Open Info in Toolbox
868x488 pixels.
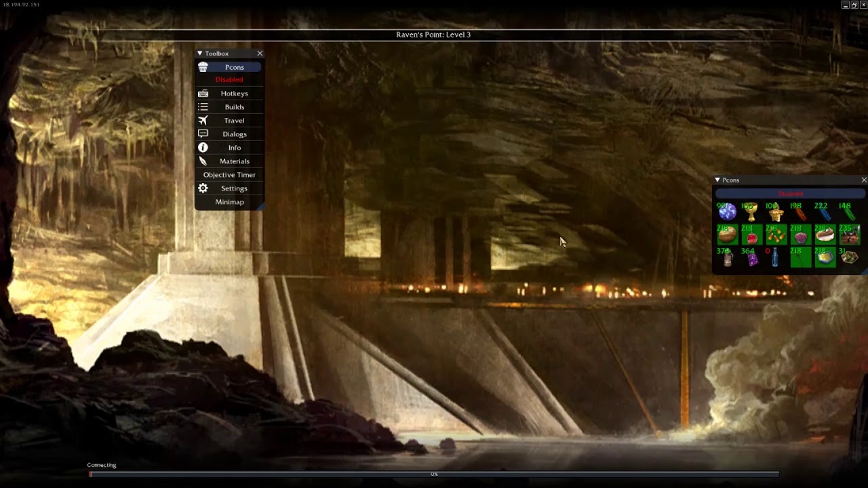click(x=229, y=148)
